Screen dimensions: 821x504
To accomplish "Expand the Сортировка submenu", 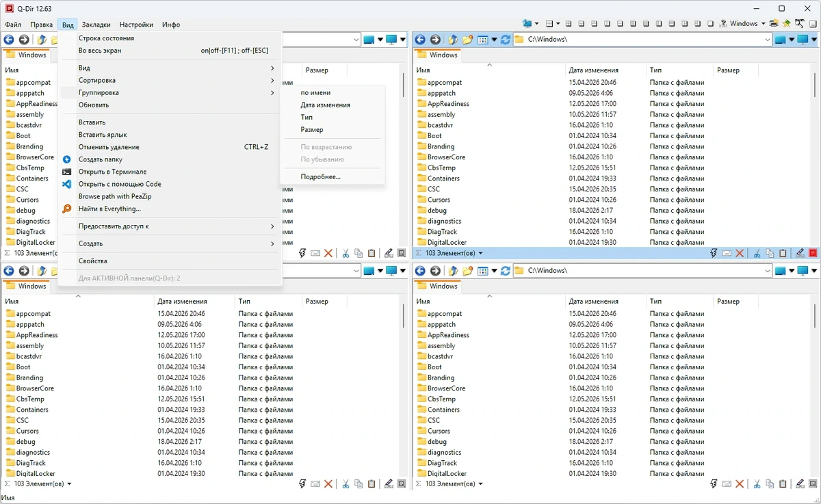I will (170, 80).
